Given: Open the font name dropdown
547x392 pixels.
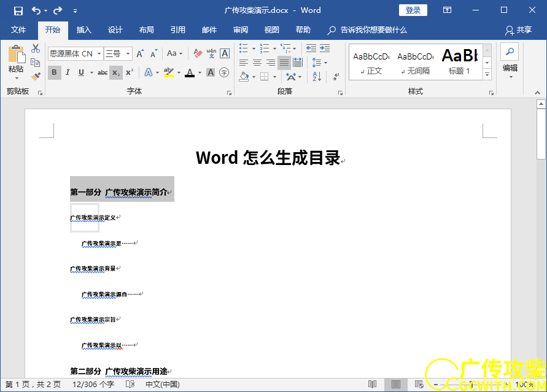Looking at the screenshot, I should click(x=99, y=53).
